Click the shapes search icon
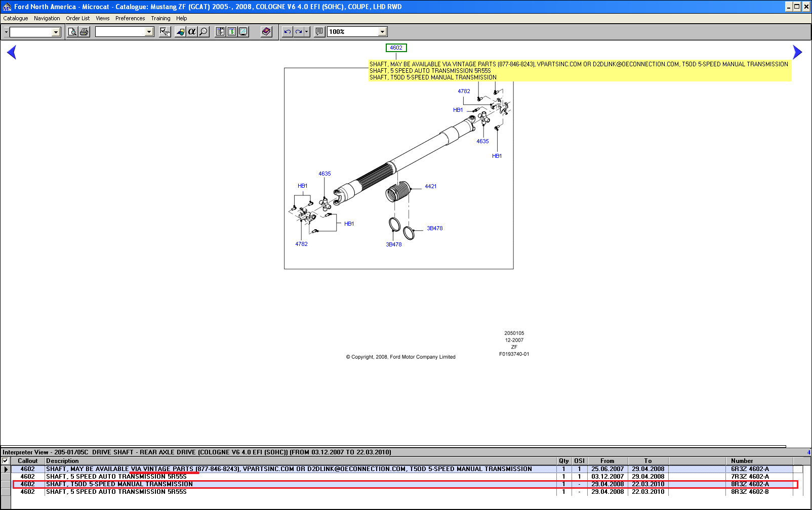 coord(180,32)
